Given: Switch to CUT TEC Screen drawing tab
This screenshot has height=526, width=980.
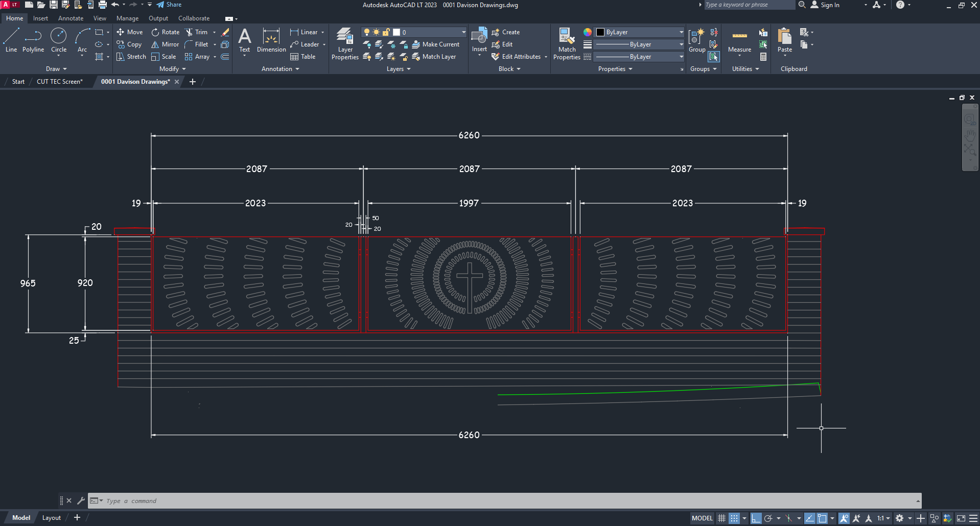Looking at the screenshot, I should (x=59, y=82).
